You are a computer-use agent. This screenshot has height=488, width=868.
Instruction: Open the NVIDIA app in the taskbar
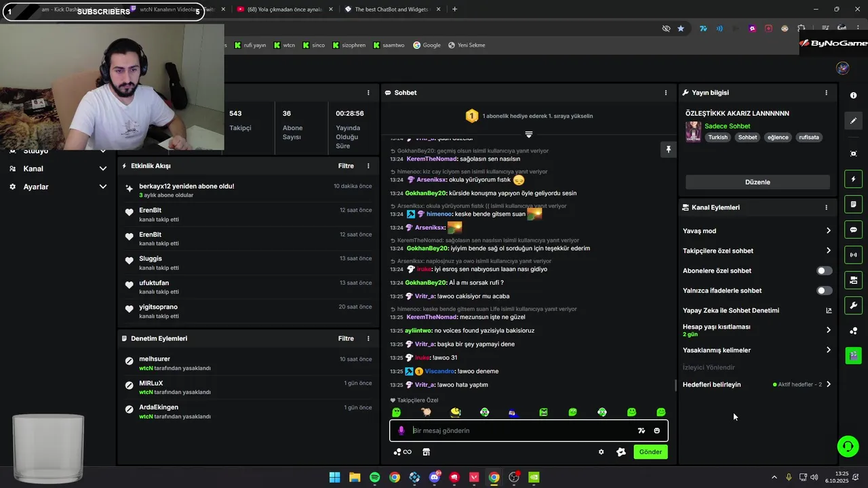534,477
